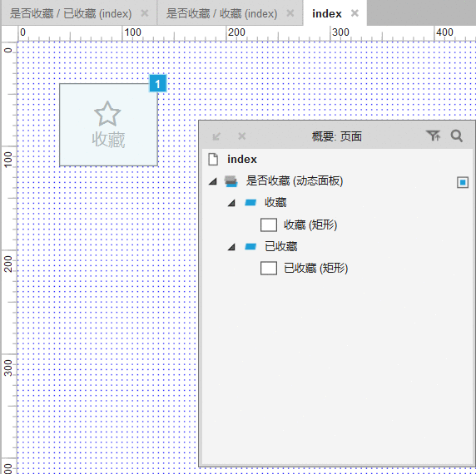The width and height of the screenshot is (476, 474).
Task: Switch to the 是否收藏 / 已收藏 tab
Action: [x=71, y=13]
